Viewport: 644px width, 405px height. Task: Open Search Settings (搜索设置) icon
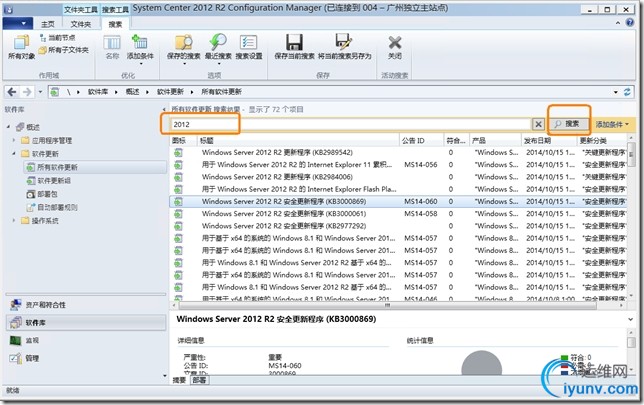click(x=249, y=47)
